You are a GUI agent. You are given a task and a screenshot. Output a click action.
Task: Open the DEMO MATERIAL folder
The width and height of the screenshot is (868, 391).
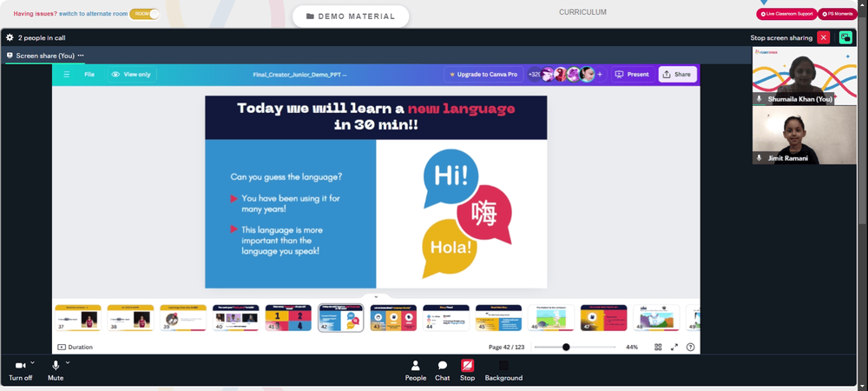click(x=351, y=17)
